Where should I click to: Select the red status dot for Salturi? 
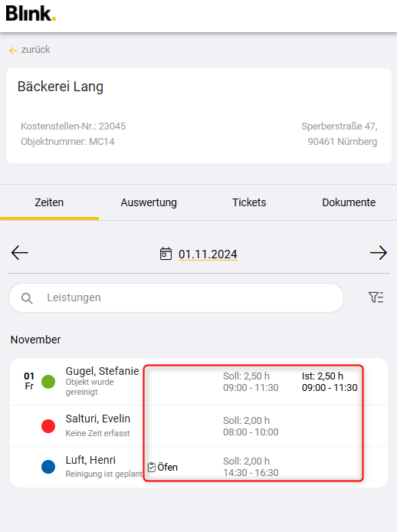tap(48, 425)
